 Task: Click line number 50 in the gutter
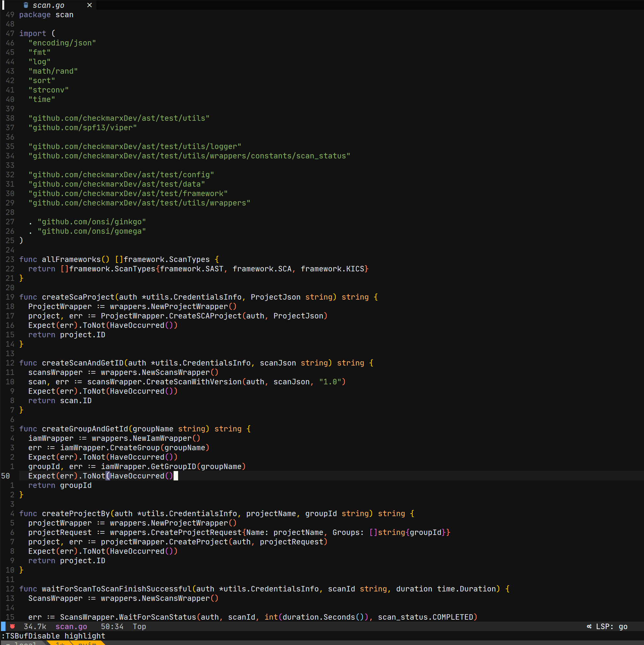pyautogui.click(x=5, y=476)
